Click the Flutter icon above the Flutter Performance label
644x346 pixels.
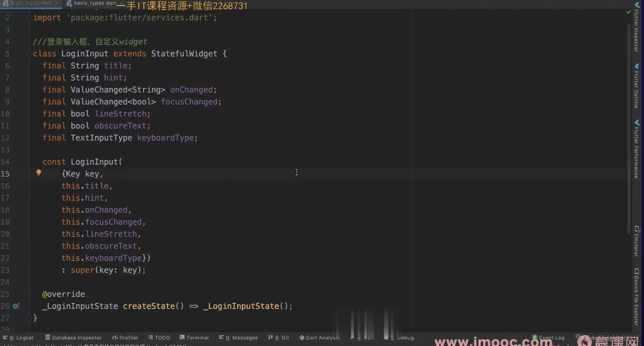[x=637, y=122]
